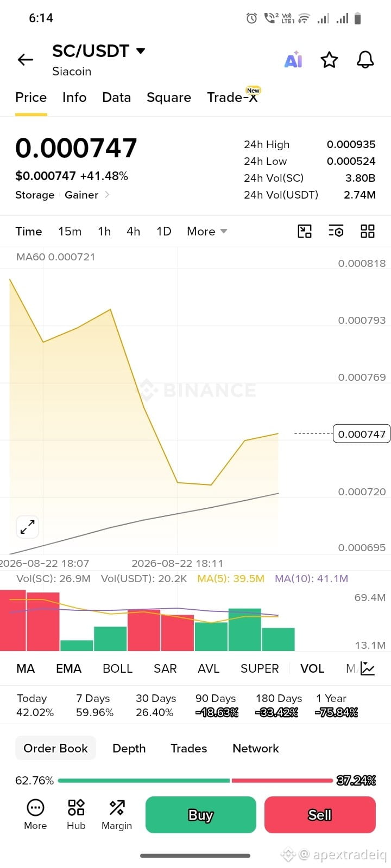Image resolution: width=391 pixels, height=868 pixels.
Task: Show the Depth tab
Action: point(129,748)
